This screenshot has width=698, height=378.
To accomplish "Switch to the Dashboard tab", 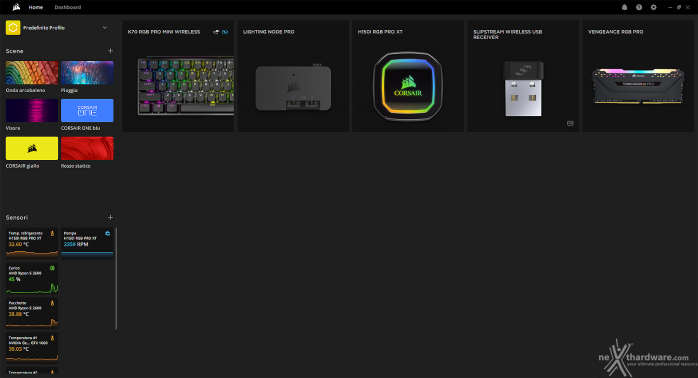I will tap(68, 7).
